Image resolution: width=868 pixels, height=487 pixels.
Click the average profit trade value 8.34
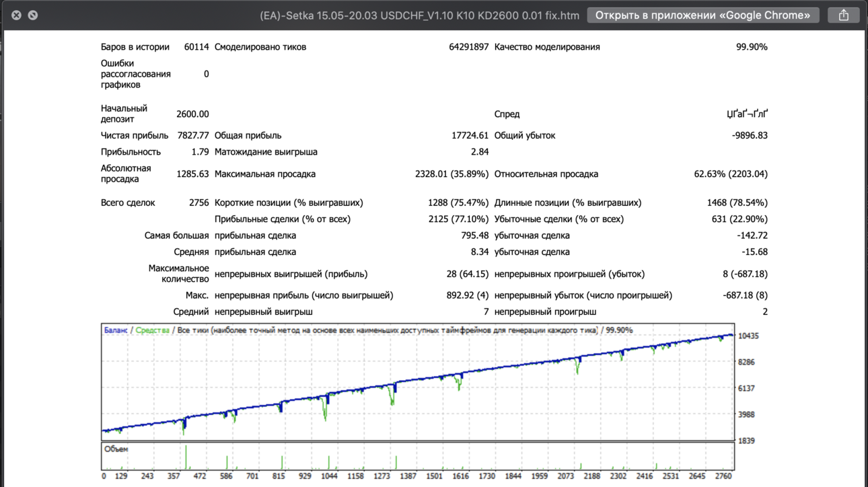[480, 252]
